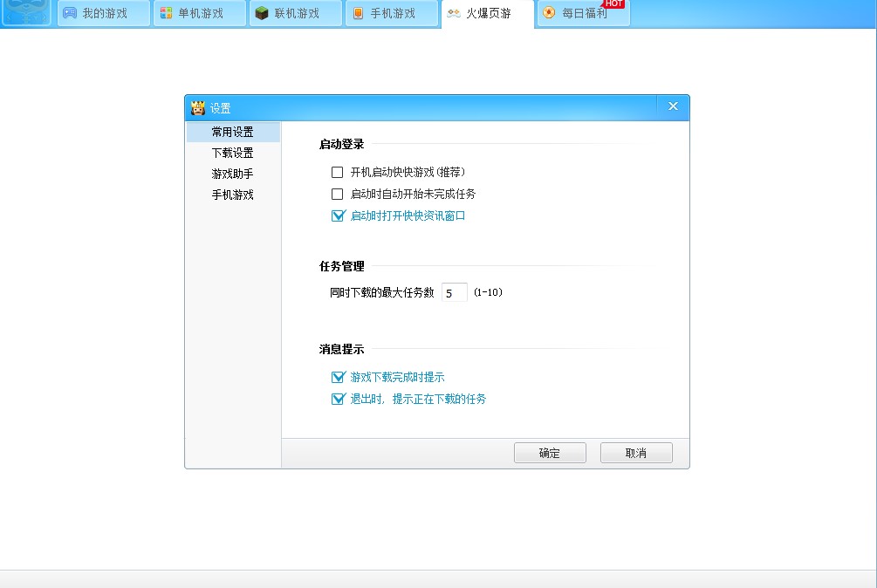The width and height of the screenshot is (877, 588).
Task: Click the 确定 button to confirm
Action: click(550, 453)
